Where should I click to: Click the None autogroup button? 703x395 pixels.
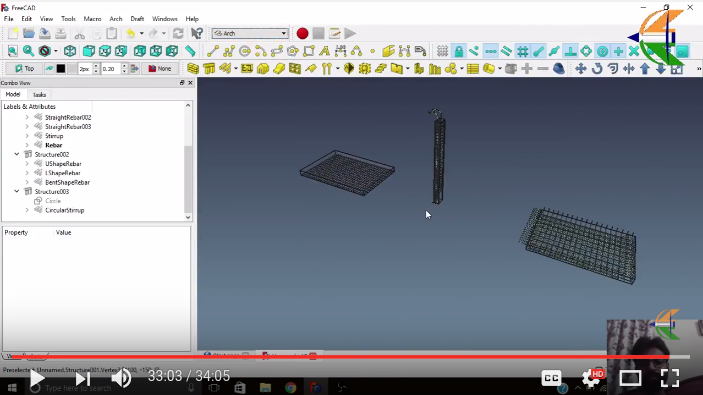(x=160, y=69)
